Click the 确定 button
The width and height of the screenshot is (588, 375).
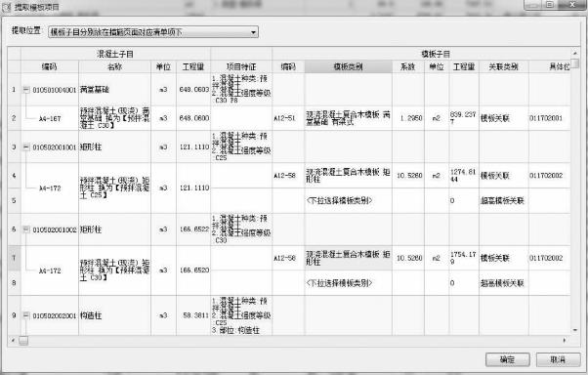(x=507, y=359)
